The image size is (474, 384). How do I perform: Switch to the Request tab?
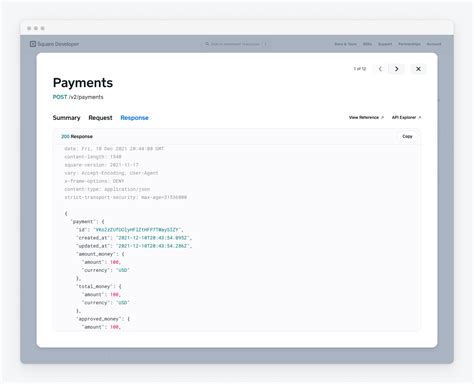point(100,118)
